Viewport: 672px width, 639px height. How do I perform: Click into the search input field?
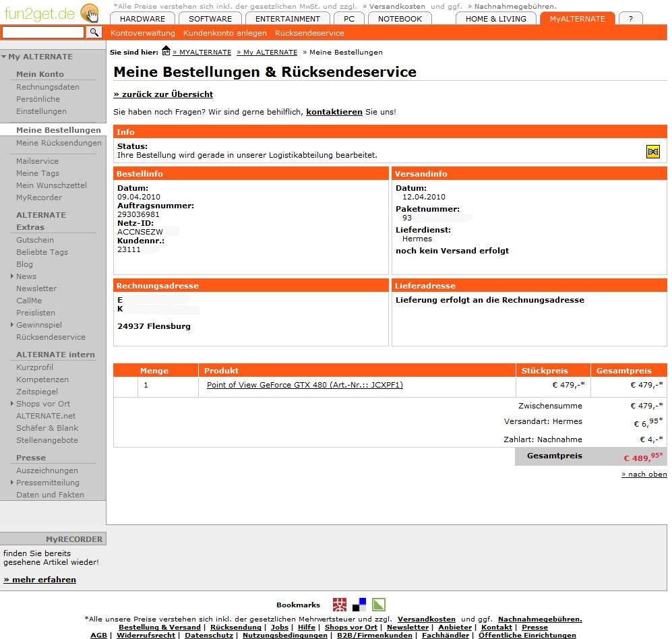click(x=43, y=32)
